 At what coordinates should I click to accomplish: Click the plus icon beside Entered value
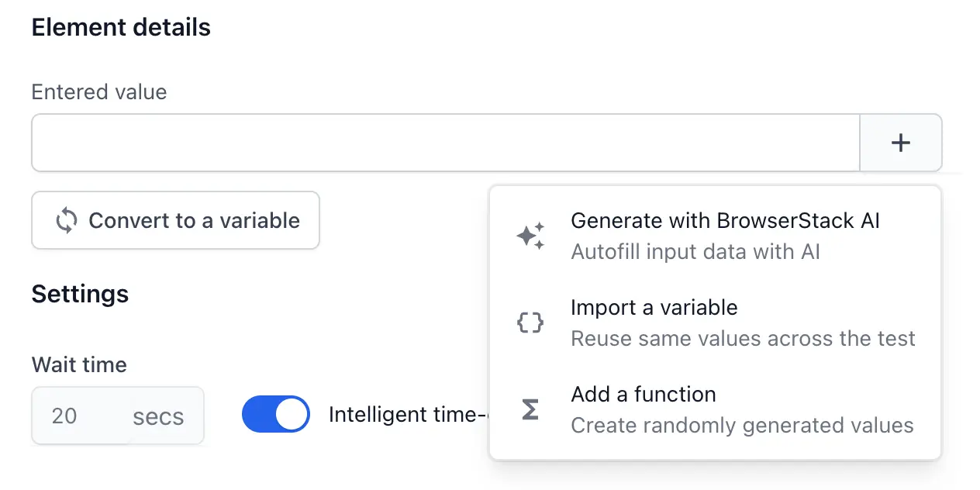coord(900,143)
